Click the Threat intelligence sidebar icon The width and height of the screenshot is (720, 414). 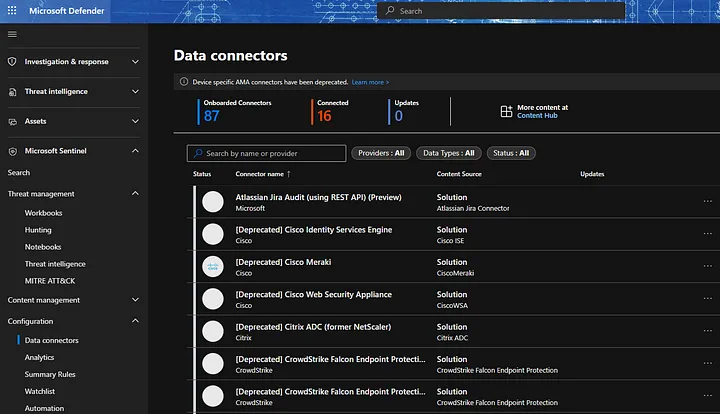coord(12,92)
